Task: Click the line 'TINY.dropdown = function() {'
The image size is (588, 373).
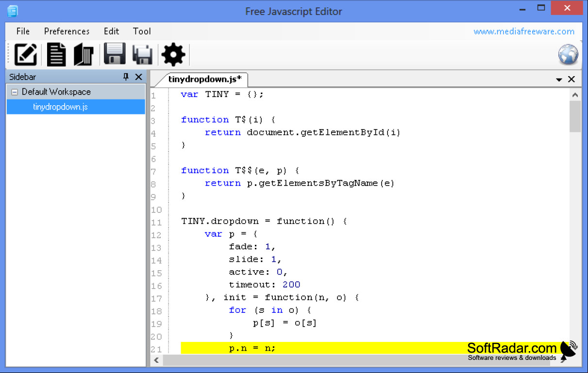Action: point(264,221)
